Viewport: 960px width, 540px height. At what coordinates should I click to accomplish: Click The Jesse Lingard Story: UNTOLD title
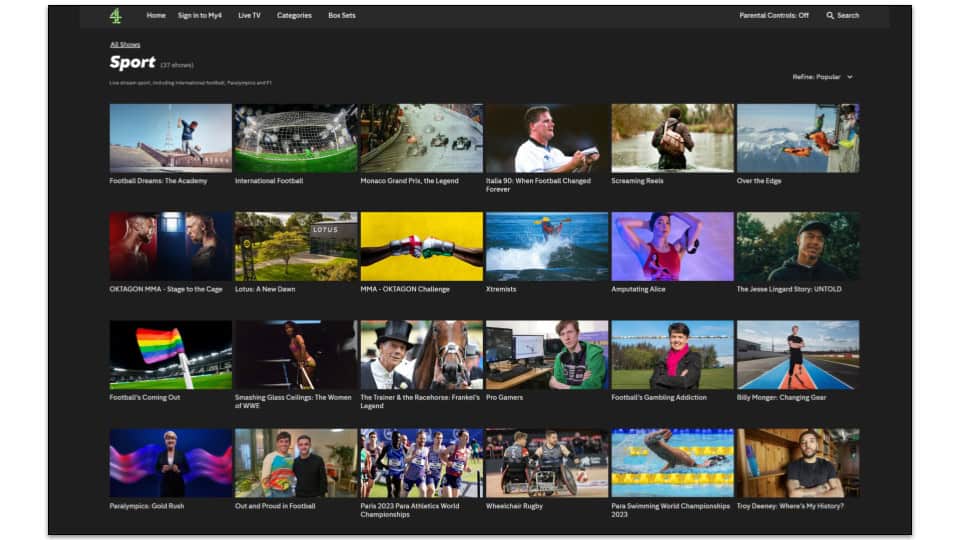[x=789, y=289]
